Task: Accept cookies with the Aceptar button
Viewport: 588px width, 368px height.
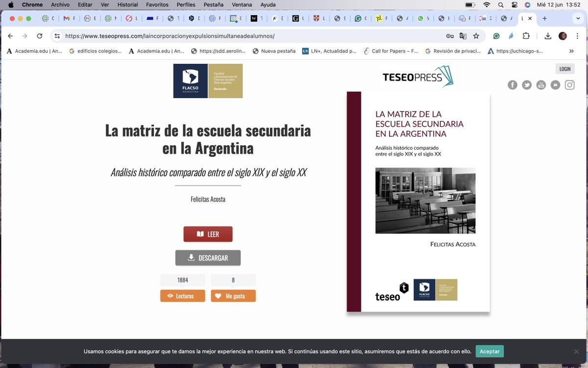Action: point(490,351)
